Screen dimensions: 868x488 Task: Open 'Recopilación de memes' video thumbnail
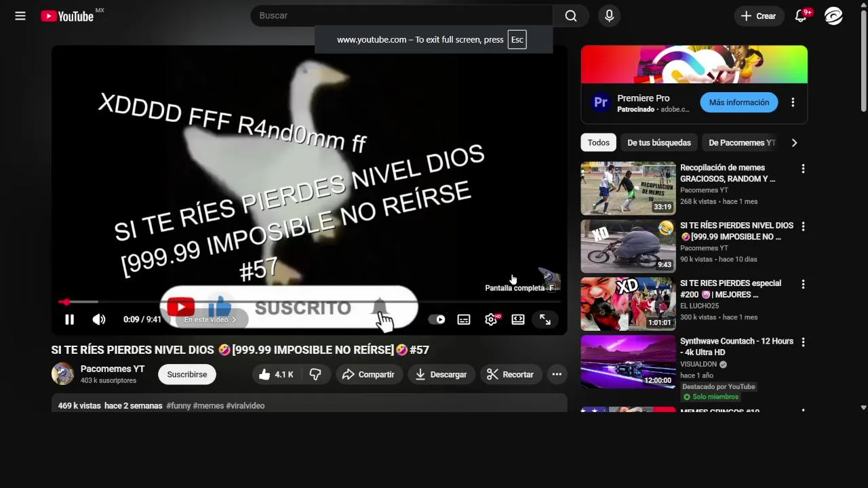coord(628,188)
